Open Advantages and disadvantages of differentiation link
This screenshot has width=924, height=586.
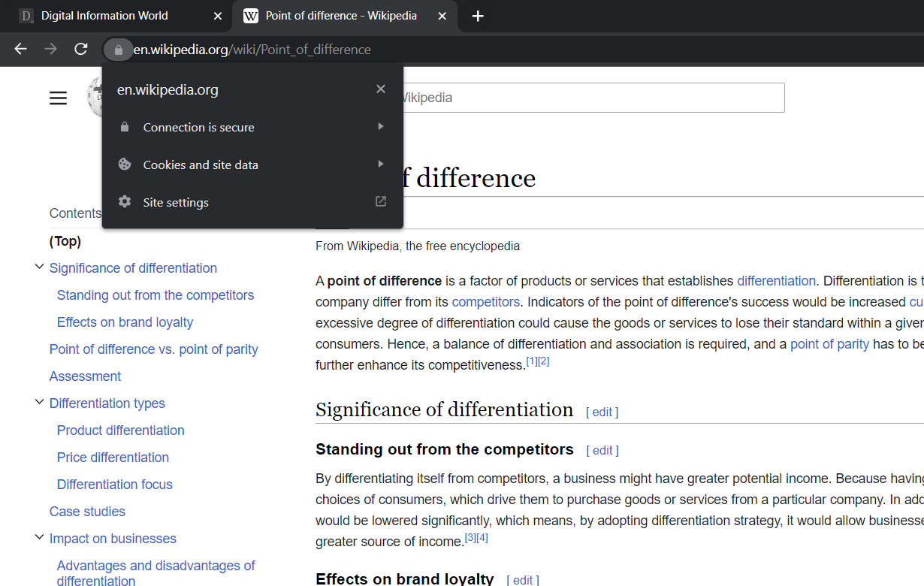pos(156,572)
